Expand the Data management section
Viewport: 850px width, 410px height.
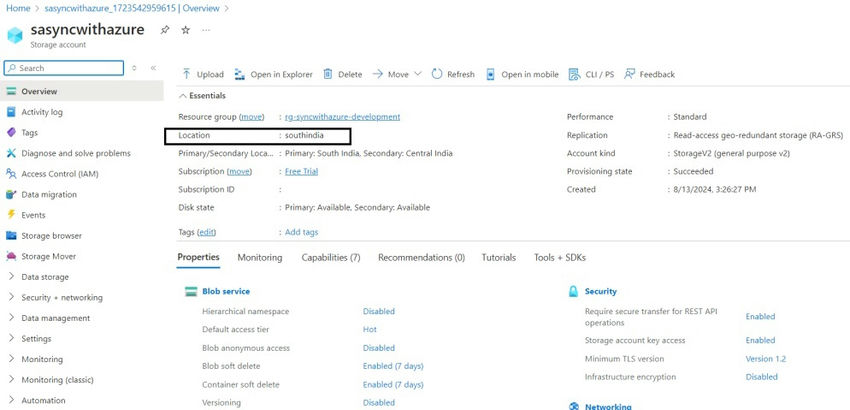point(11,318)
